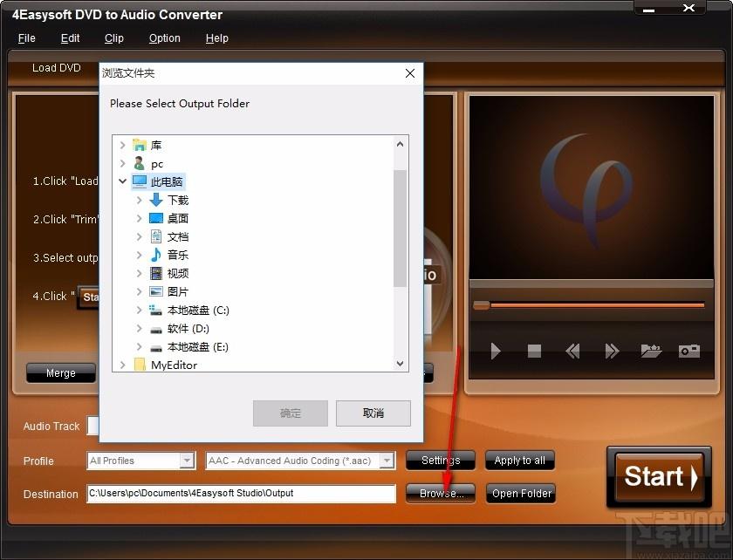Close the 浏览文件夹 dialog
This screenshot has height=560, width=733.
(x=410, y=73)
